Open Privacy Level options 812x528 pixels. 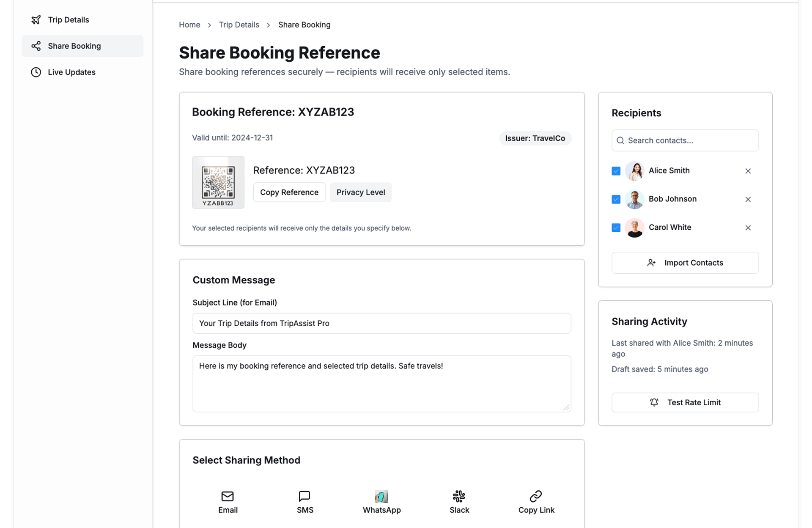(360, 192)
